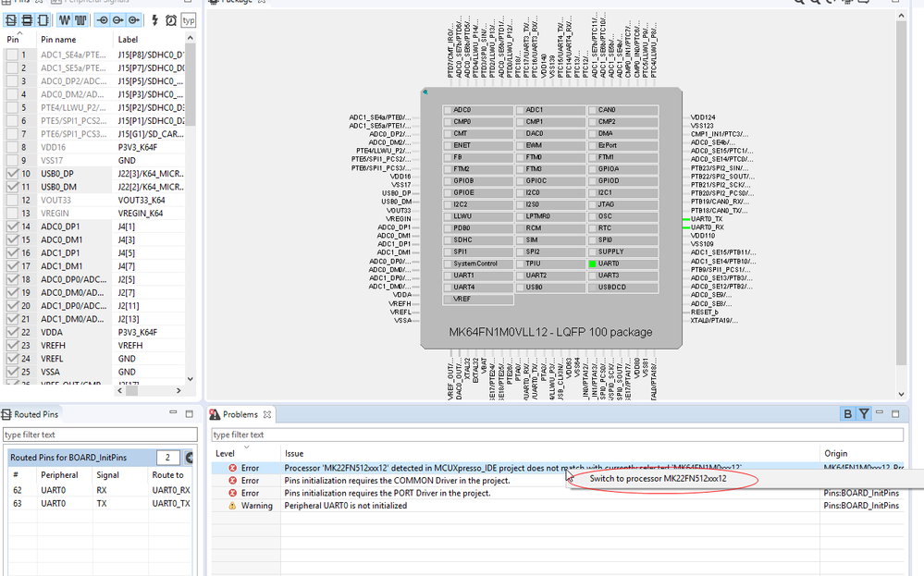Uncheck the pin 10 USB0_DP checkbox
The image size is (924, 576).
coord(12,174)
